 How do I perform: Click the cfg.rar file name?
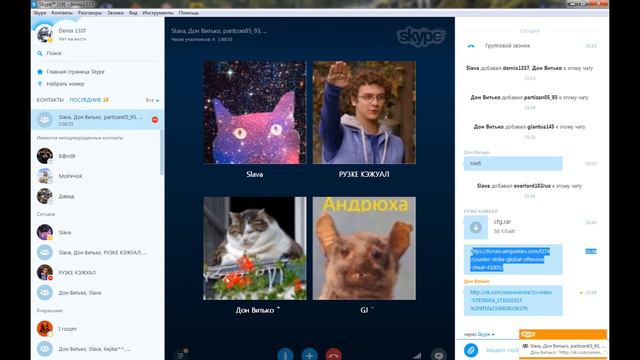click(x=502, y=222)
